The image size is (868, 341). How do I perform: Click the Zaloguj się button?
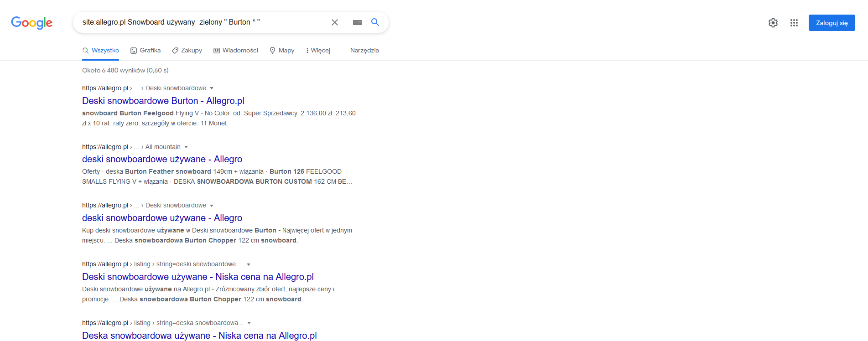pyautogui.click(x=832, y=23)
